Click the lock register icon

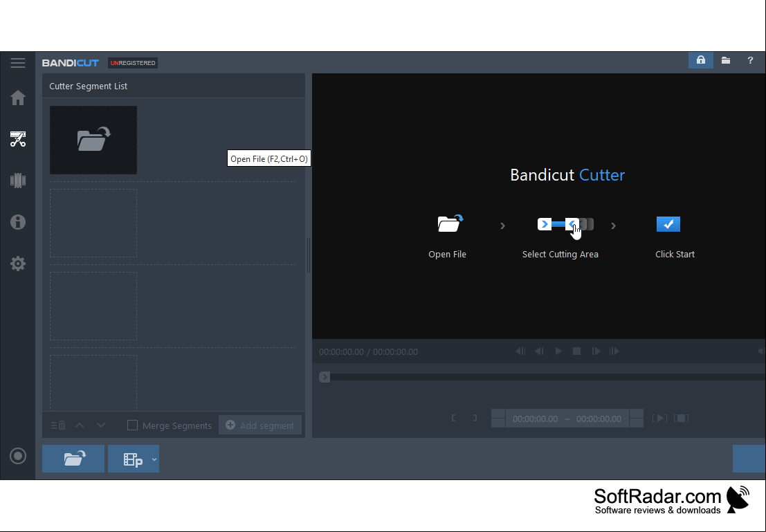pyautogui.click(x=700, y=60)
